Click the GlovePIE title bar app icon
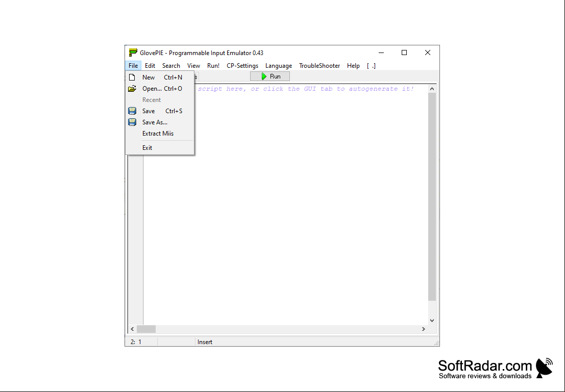 tap(133, 53)
